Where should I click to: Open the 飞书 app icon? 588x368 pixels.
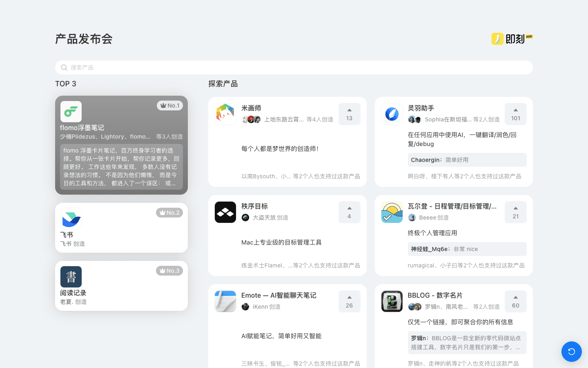point(71,219)
